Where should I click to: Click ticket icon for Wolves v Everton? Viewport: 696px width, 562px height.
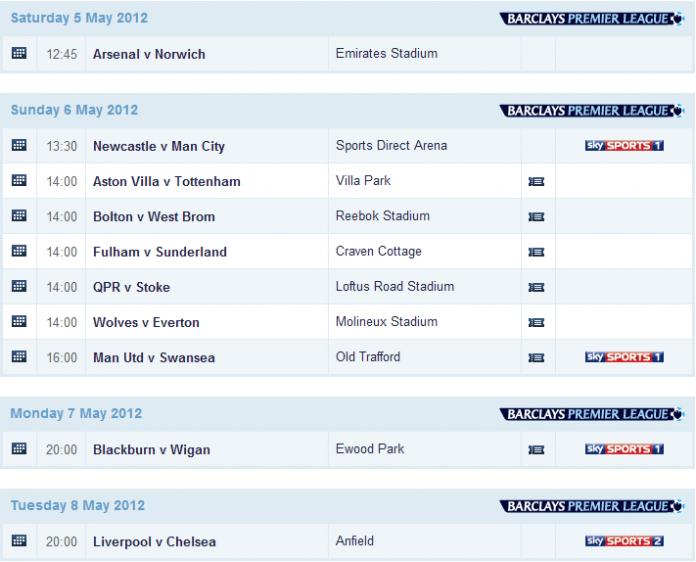[537, 323]
